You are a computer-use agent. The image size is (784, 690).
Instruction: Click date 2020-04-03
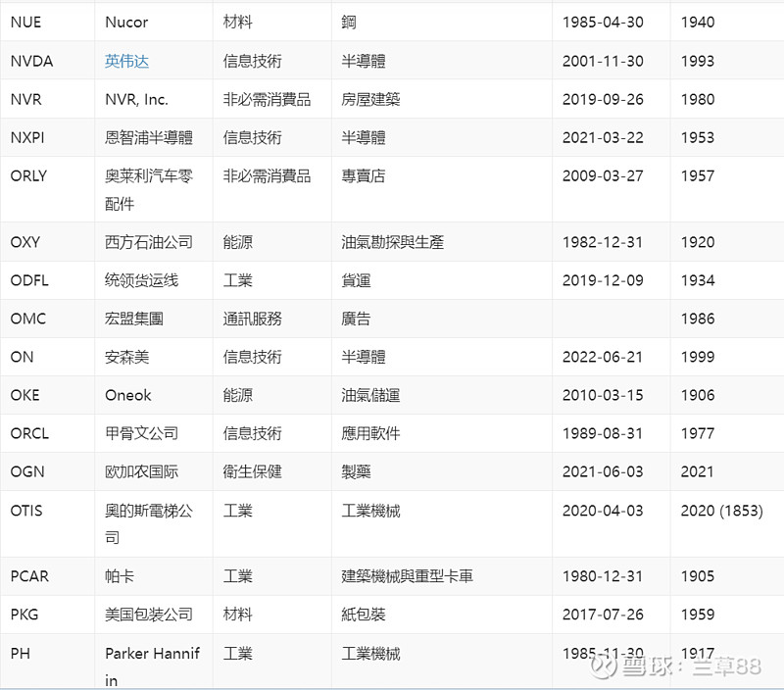[x=603, y=511]
